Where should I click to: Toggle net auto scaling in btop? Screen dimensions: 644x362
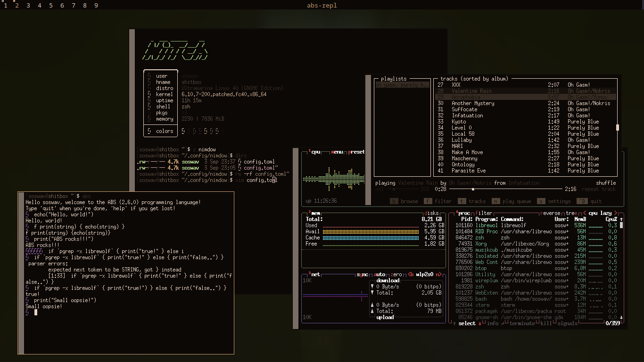pyautogui.click(x=380, y=274)
